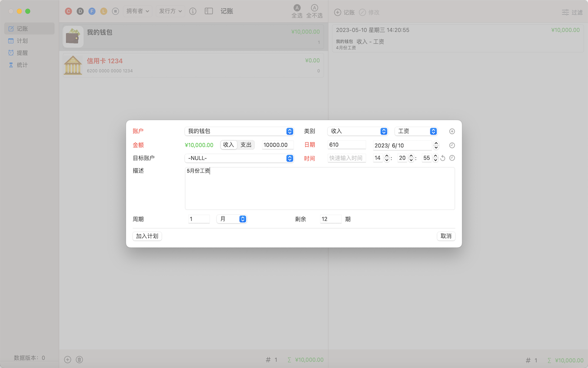Click the add category plus icon

point(452,132)
